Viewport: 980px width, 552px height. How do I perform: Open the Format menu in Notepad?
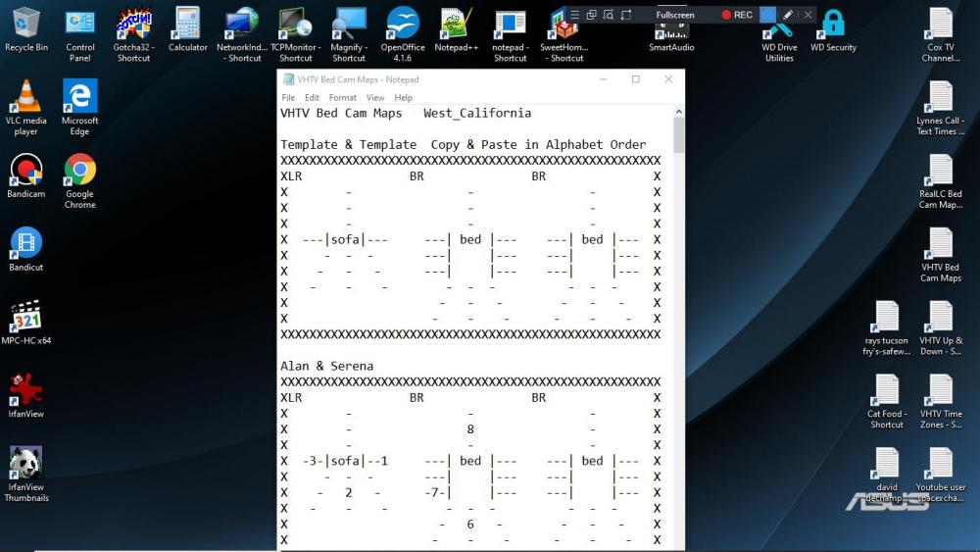click(x=343, y=98)
